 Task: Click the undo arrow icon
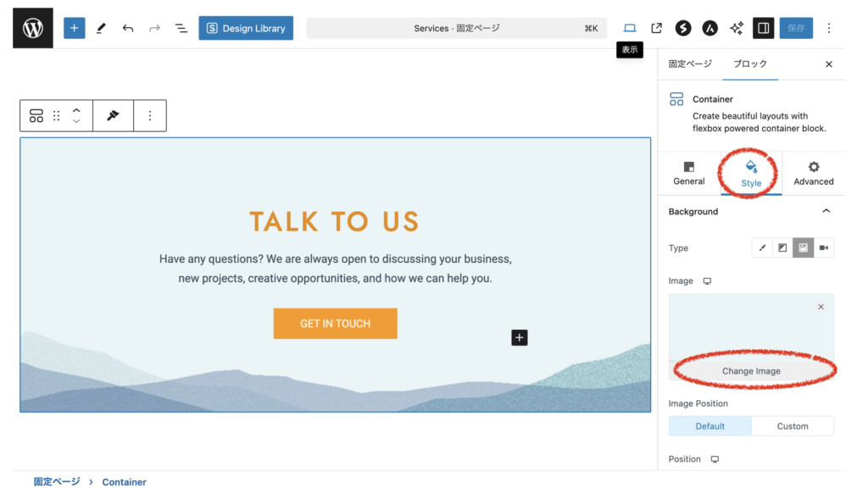128,28
